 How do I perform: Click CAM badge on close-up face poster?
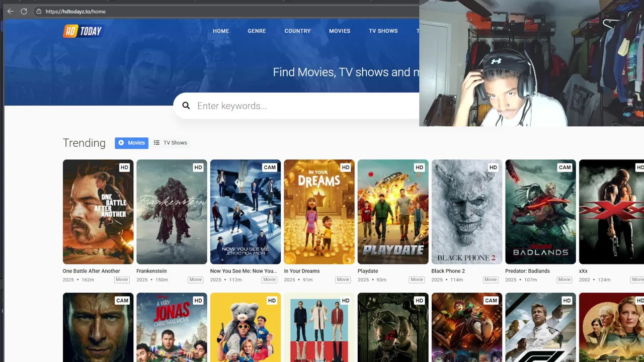[122, 301]
